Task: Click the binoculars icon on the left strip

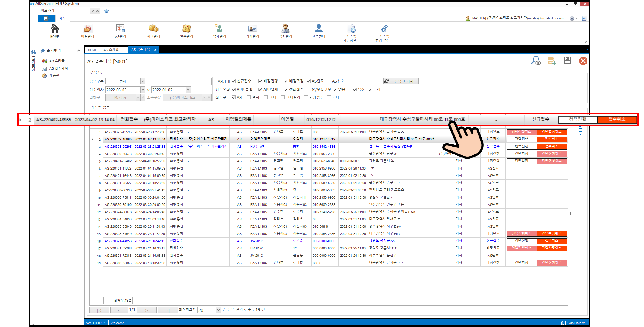Action: (34, 52)
